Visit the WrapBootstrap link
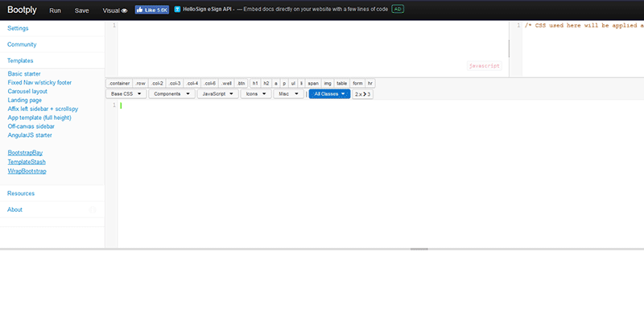Viewport: 644px width, 322px height. [27, 171]
